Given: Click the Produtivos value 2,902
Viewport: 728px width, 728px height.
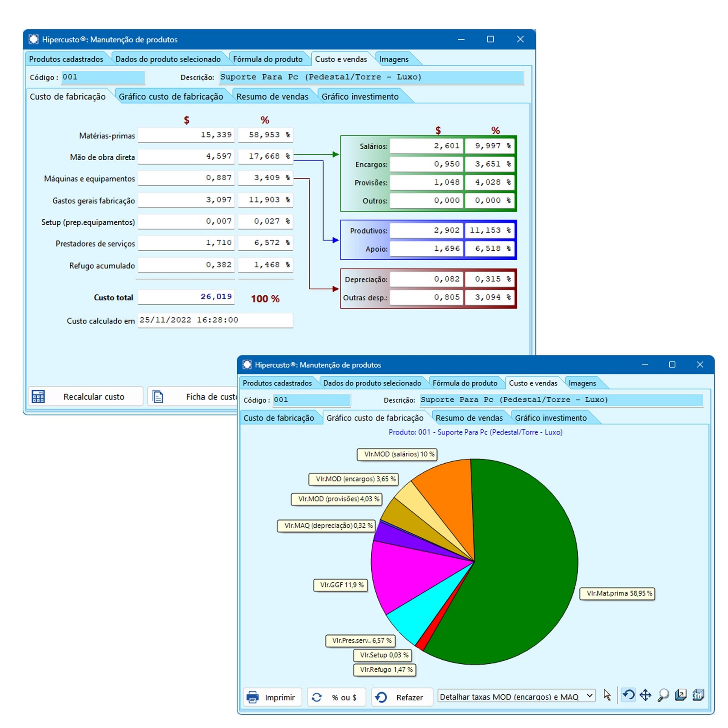Looking at the screenshot, I should (x=426, y=231).
